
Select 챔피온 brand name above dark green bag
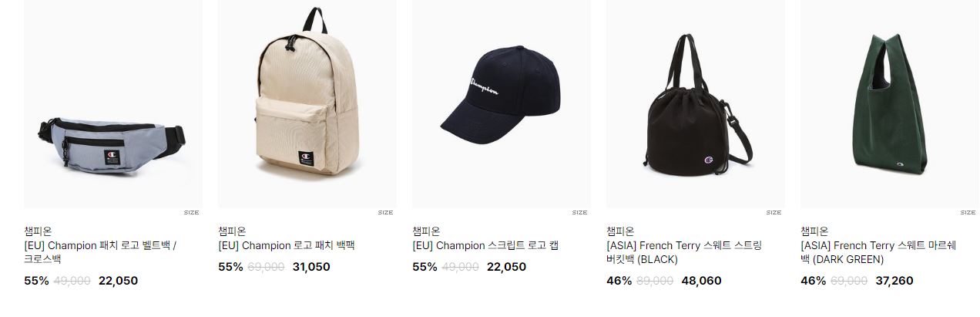[814, 231]
